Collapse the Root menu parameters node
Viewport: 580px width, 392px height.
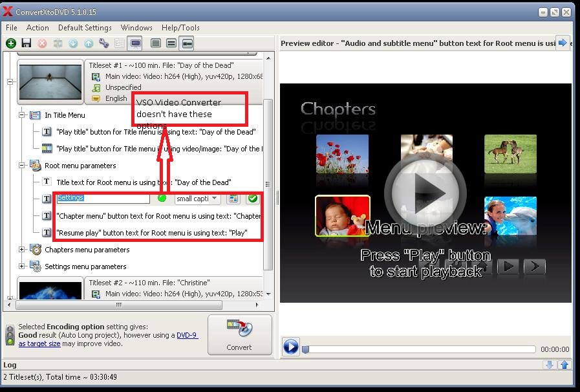[x=22, y=166]
